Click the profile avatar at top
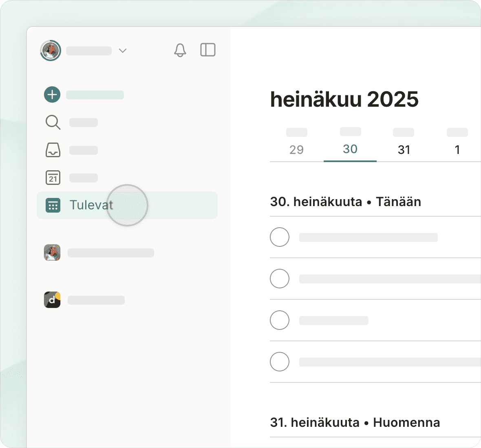The image size is (481, 448). coord(51,51)
